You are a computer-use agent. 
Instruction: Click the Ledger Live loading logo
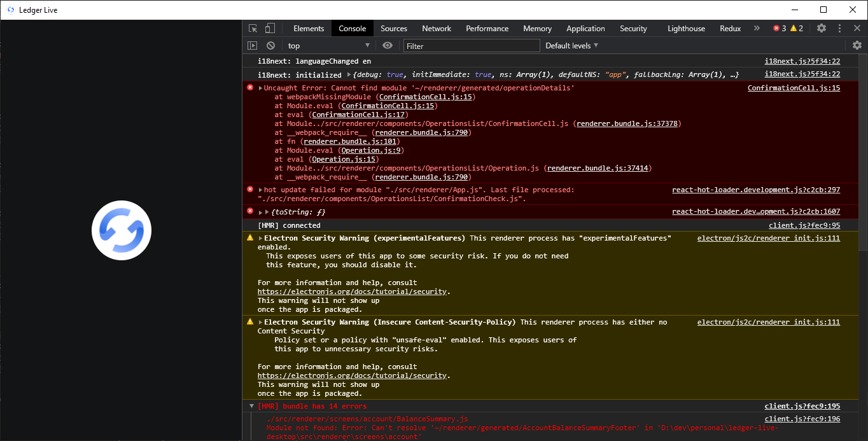pyautogui.click(x=122, y=230)
